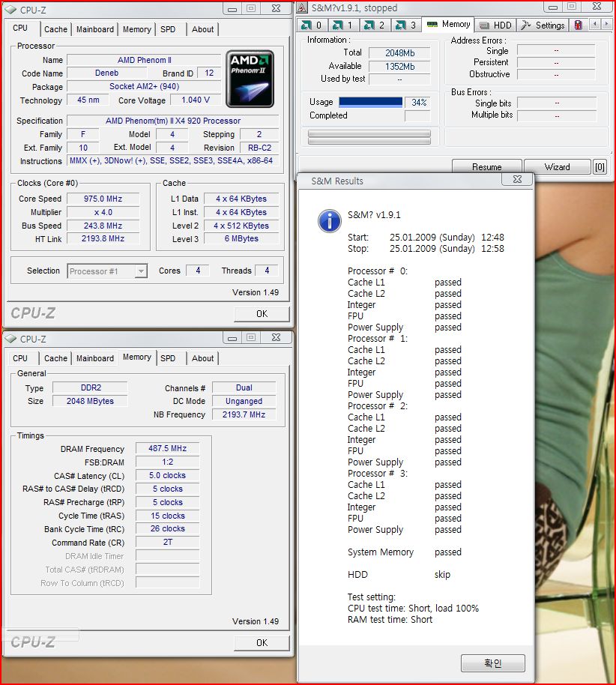Click the Core Voltage value '1.040 V'
The width and height of the screenshot is (616, 685).
tap(196, 100)
